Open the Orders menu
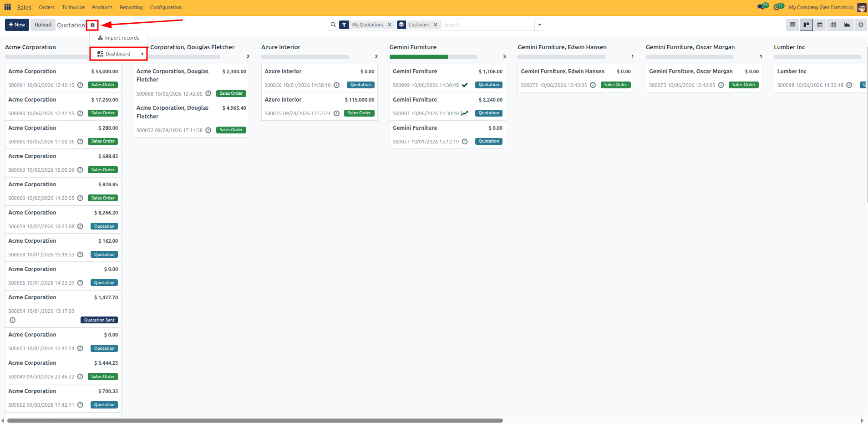Image resolution: width=868 pixels, height=424 pixels. (46, 7)
